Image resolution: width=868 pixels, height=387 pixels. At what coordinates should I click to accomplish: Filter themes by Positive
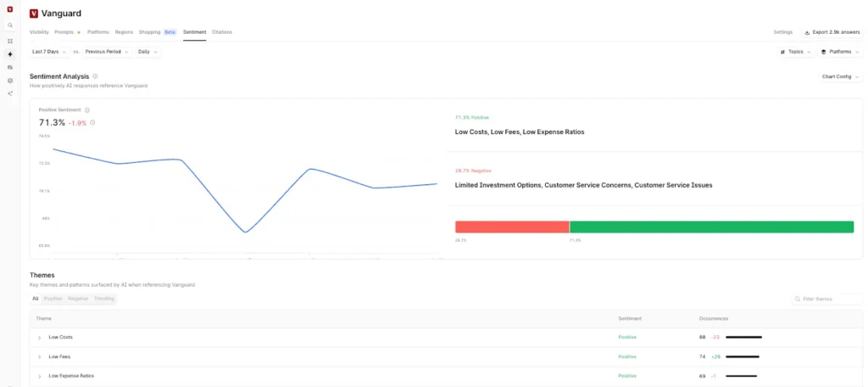click(x=53, y=298)
